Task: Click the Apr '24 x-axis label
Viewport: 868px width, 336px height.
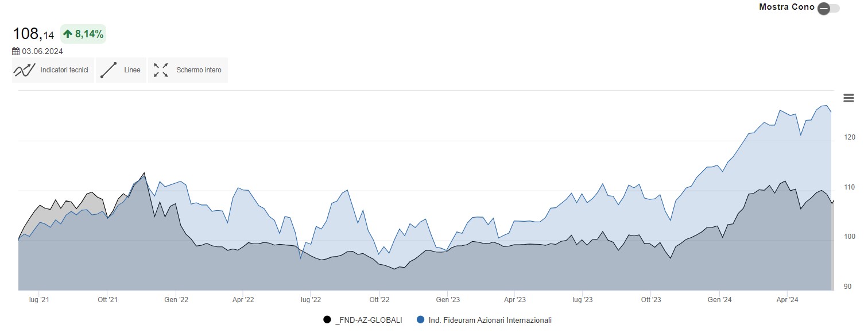Action: 787,299
